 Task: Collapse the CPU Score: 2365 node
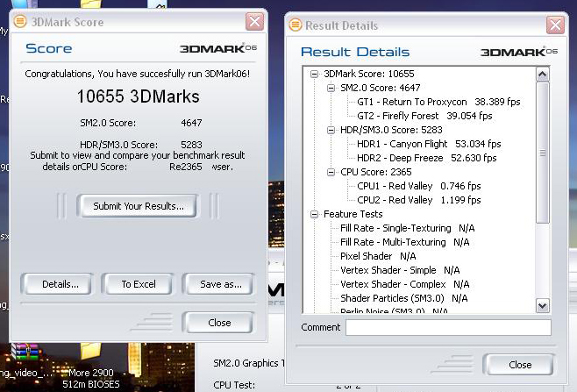pos(331,172)
